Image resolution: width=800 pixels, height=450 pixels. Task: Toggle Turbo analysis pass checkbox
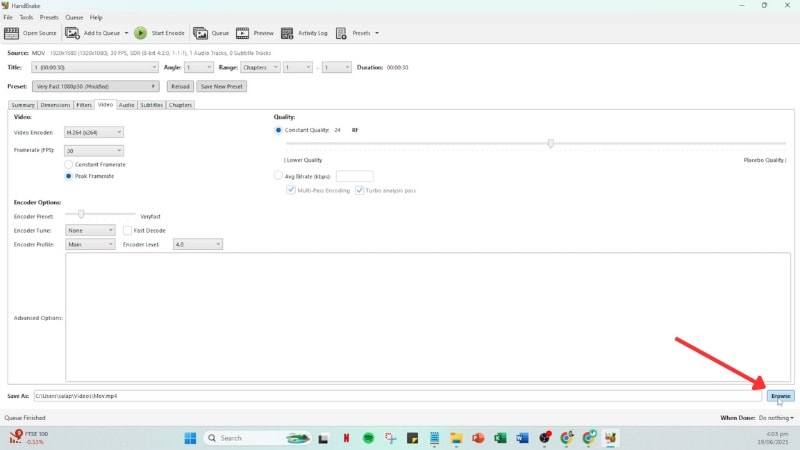coord(360,190)
